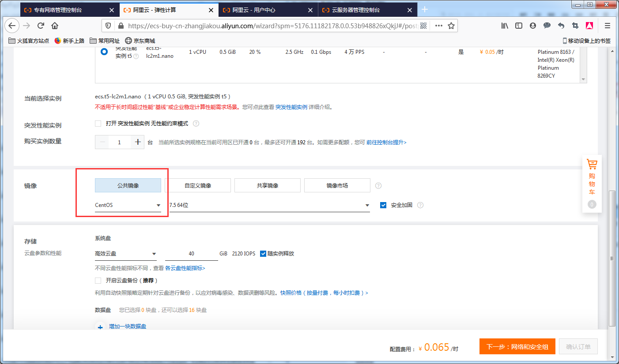
Task: Click the help icon next to 安全加固
Action: (420, 205)
